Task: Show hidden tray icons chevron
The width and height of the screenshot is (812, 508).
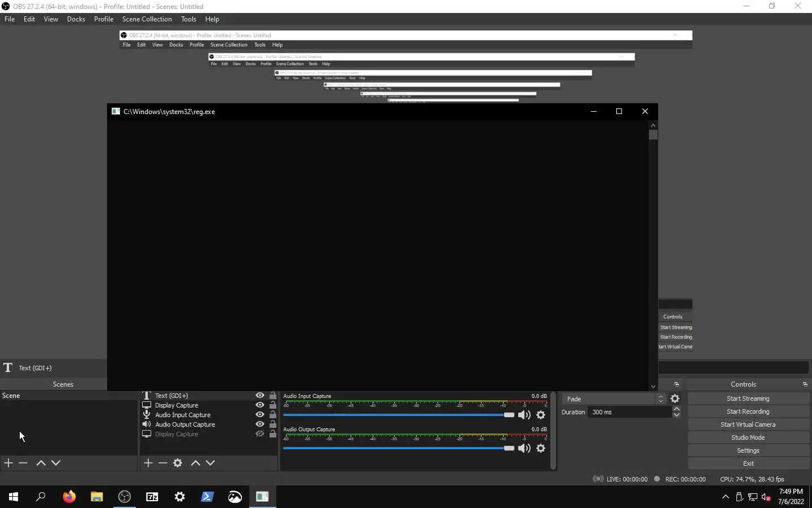Action: point(726,497)
